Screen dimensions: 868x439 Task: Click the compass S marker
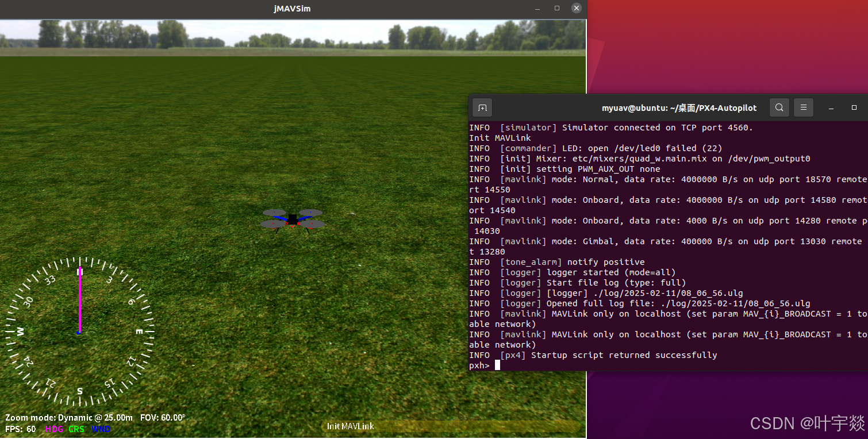(80, 391)
